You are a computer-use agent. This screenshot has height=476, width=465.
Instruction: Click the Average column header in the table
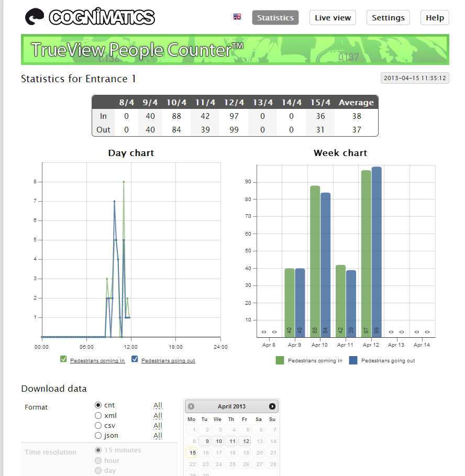pos(356,102)
